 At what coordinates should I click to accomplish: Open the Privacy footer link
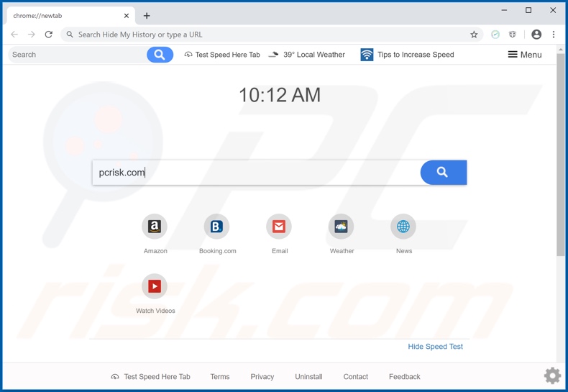[x=262, y=377]
